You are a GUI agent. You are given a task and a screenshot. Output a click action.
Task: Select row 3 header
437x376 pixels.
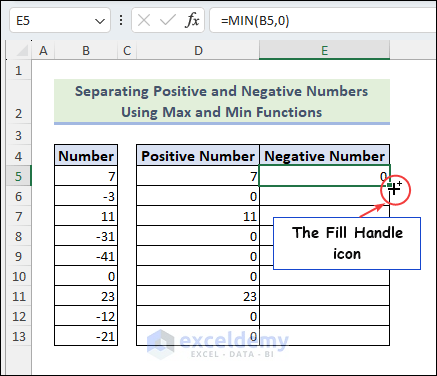(x=18, y=135)
